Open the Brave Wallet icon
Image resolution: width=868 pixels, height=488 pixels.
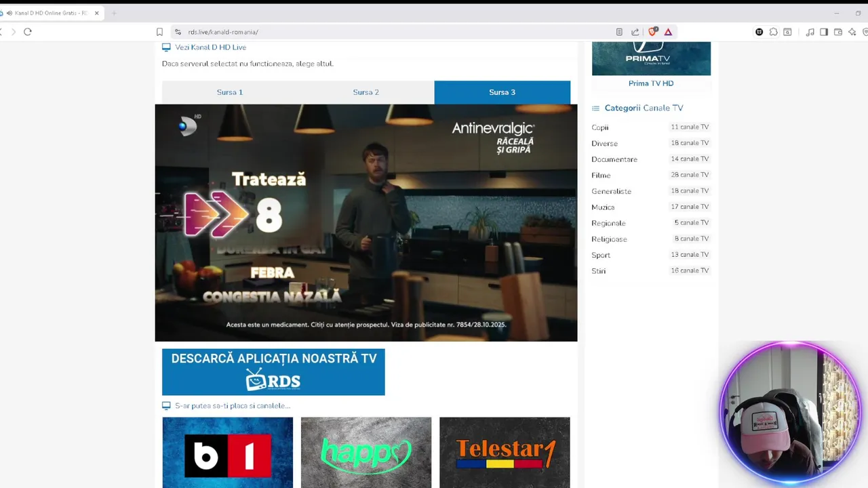click(838, 32)
